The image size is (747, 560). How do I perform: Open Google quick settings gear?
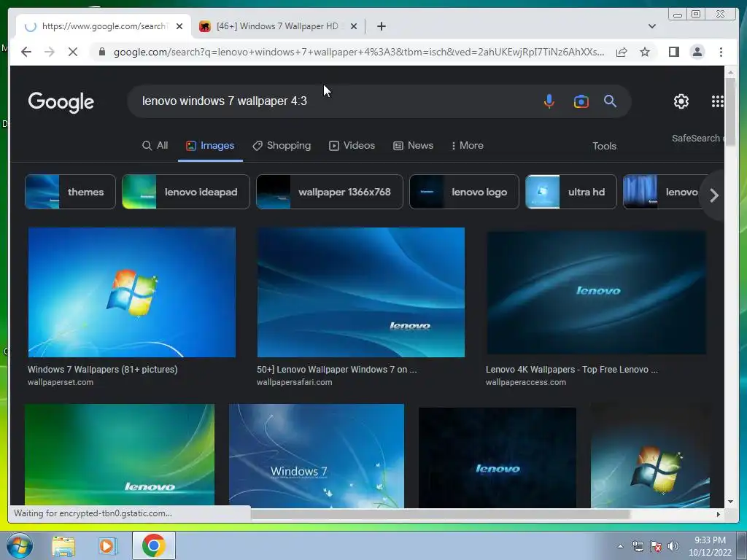point(681,101)
